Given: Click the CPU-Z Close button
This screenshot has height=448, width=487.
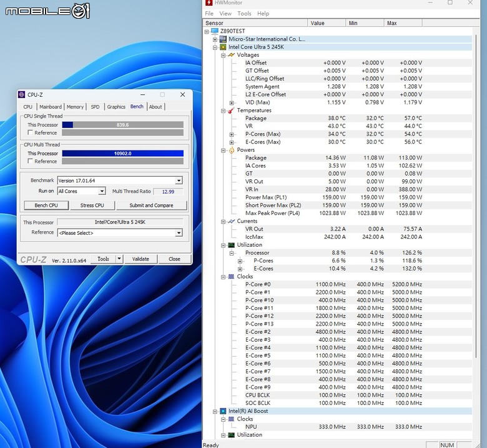Looking at the screenshot, I should [x=174, y=259].
